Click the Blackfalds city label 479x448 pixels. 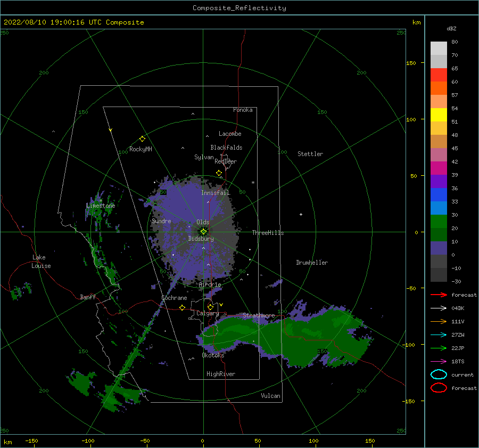click(x=226, y=148)
